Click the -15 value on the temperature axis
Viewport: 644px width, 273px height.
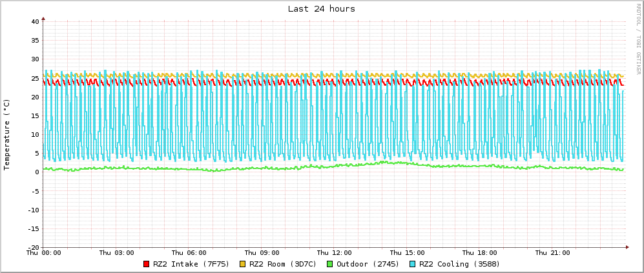pyautogui.click(x=34, y=228)
